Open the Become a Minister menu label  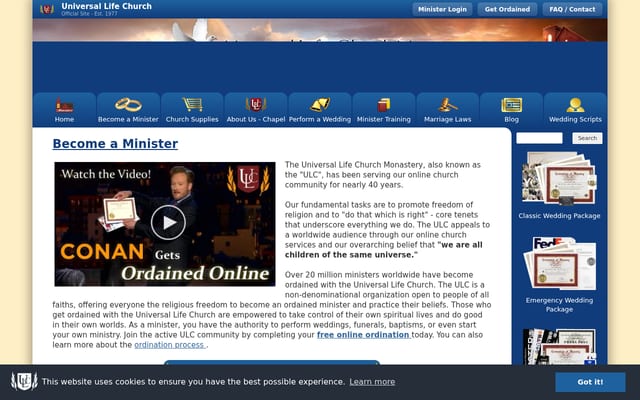128,120
